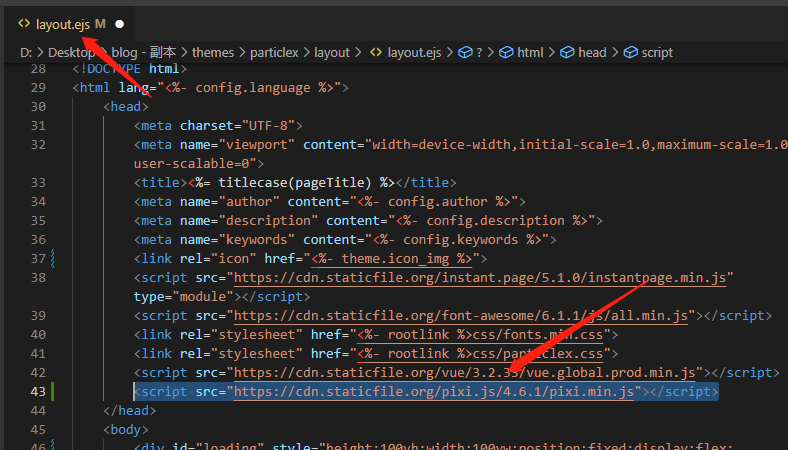The width and height of the screenshot is (788, 450).
Task: Click the user-scalable=0 wrapped text
Action: (195, 163)
